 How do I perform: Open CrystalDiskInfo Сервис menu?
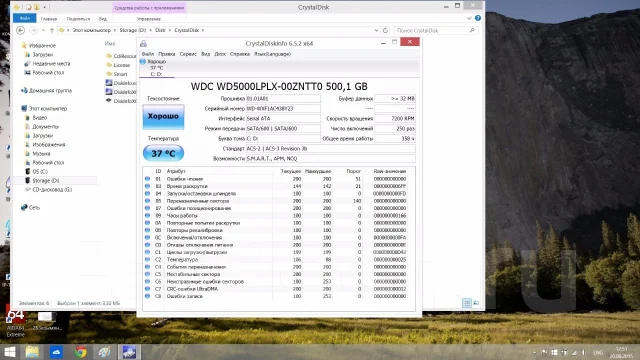point(188,54)
